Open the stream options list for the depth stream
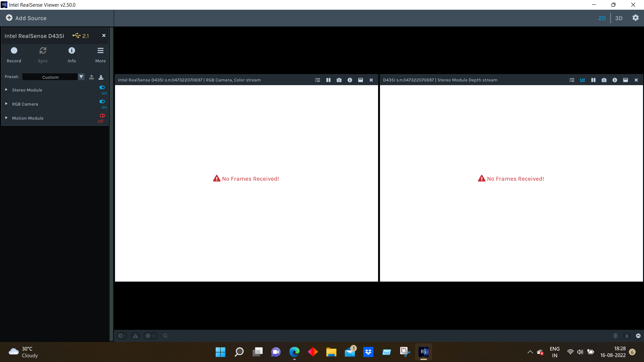The width and height of the screenshot is (644, 362). tap(572, 80)
